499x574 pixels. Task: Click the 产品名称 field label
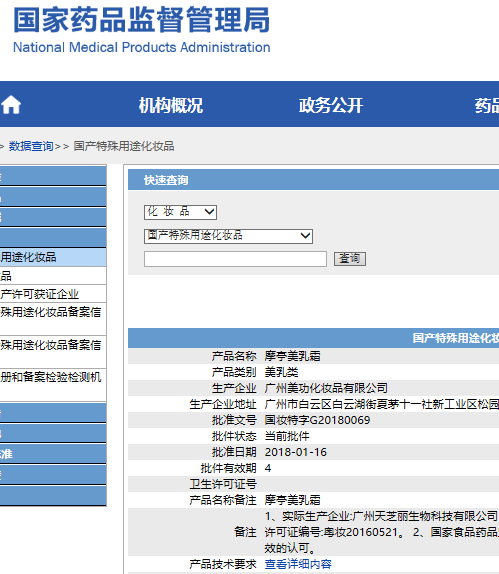(234, 356)
